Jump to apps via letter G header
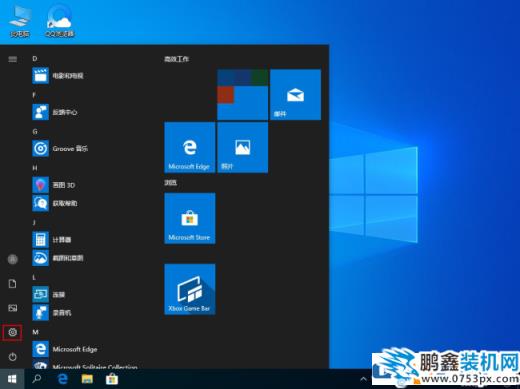This screenshot has height=389, width=520. tap(35, 131)
